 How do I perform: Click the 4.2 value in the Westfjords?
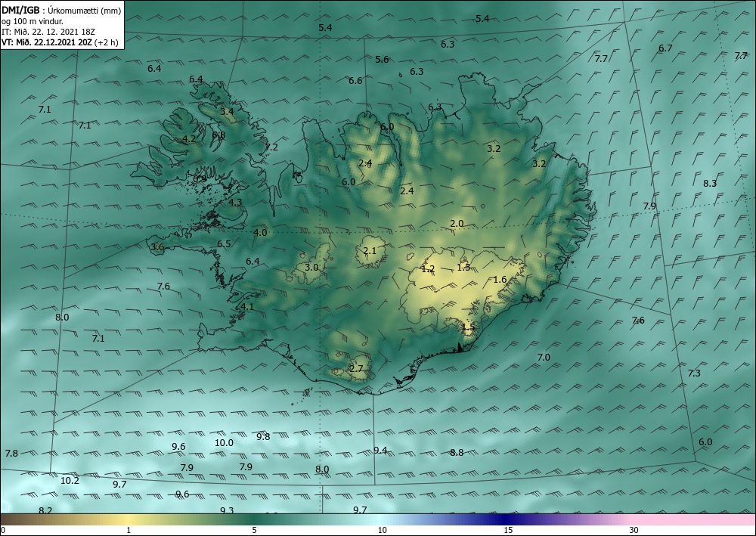pos(189,139)
